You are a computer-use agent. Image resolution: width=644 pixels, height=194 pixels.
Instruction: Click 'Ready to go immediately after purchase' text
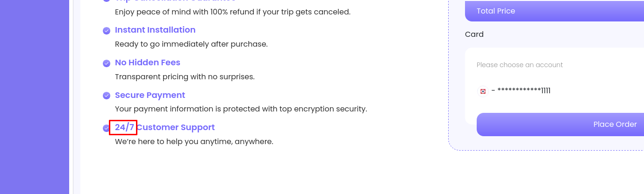[191, 44]
